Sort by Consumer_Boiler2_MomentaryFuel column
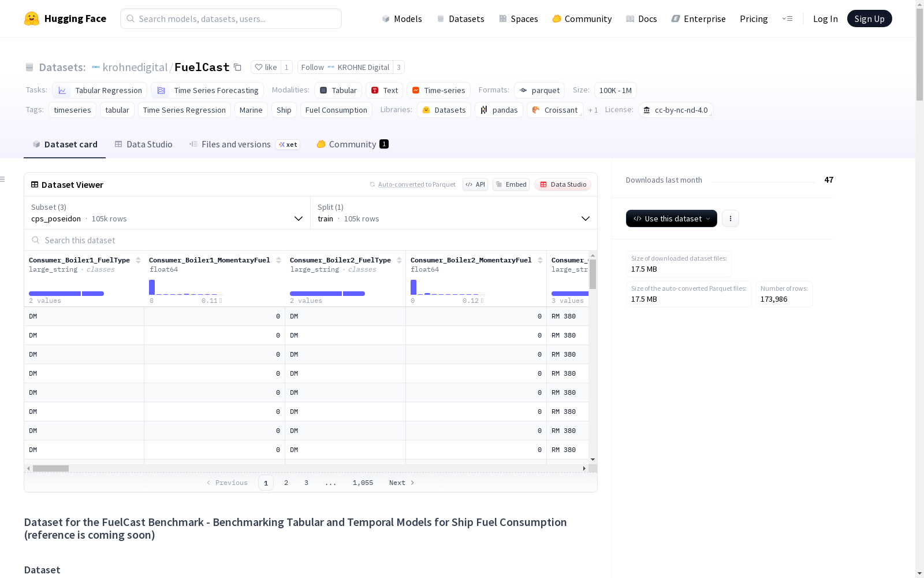 click(x=540, y=260)
